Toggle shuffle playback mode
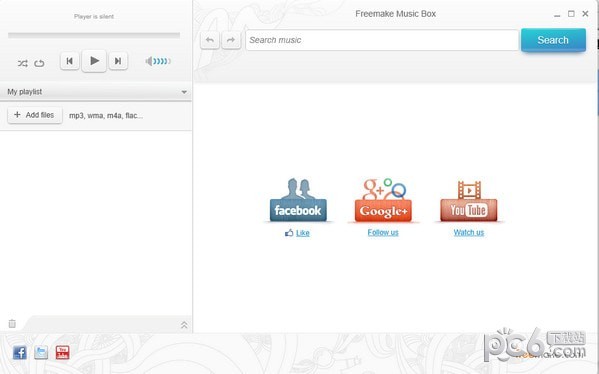 (x=23, y=63)
